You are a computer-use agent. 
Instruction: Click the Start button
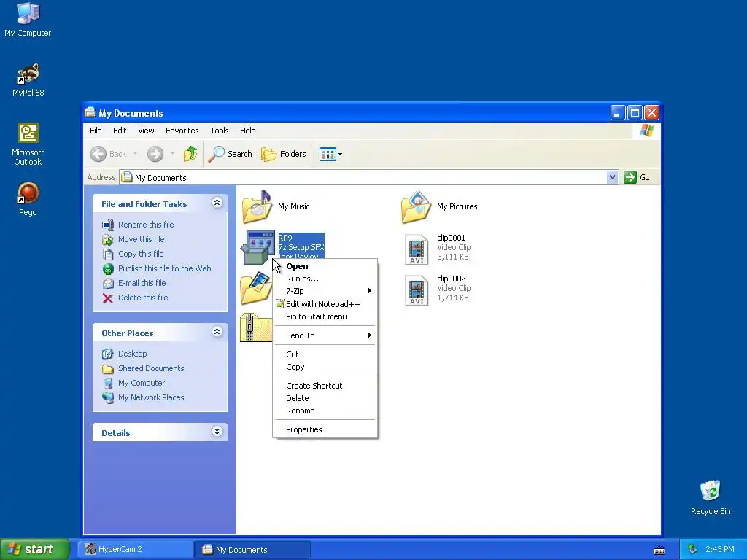(34, 550)
